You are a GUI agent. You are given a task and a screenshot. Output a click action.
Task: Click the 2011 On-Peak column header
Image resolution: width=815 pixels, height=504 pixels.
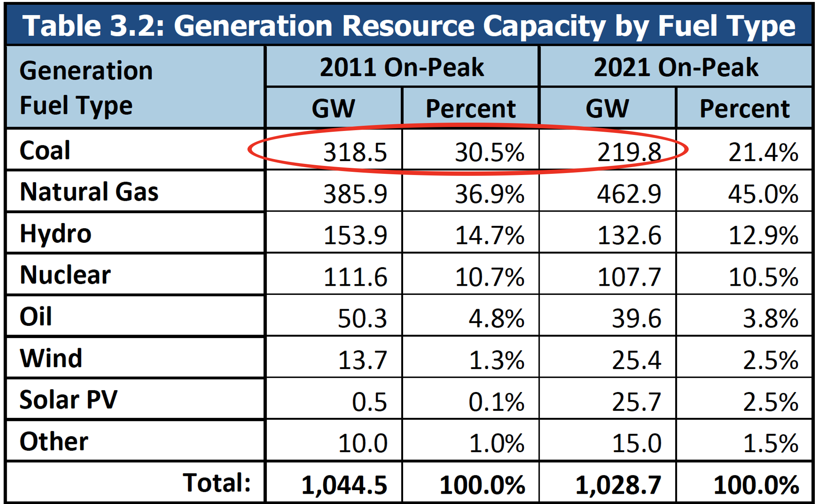[x=402, y=67]
